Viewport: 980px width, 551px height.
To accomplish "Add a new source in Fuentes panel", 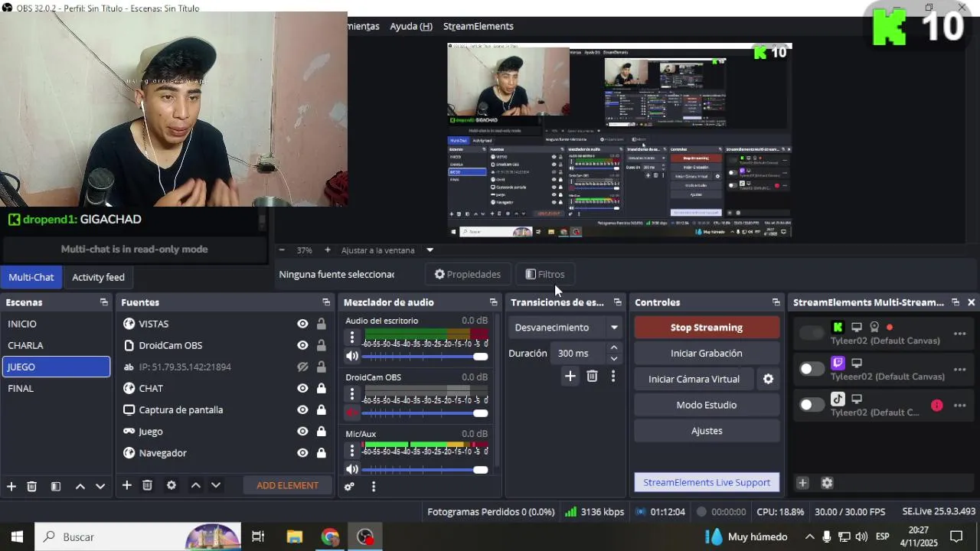I will coord(127,485).
